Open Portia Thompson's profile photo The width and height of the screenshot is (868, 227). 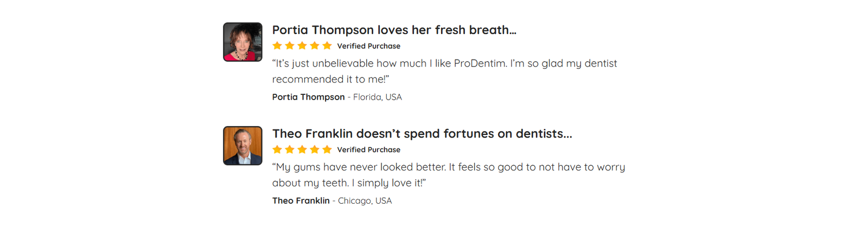[242, 42]
